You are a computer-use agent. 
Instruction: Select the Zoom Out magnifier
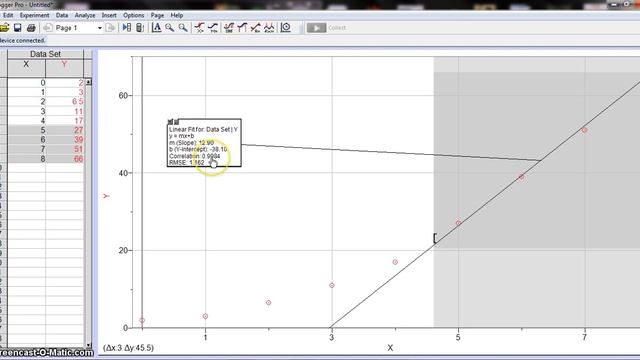click(x=183, y=28)
